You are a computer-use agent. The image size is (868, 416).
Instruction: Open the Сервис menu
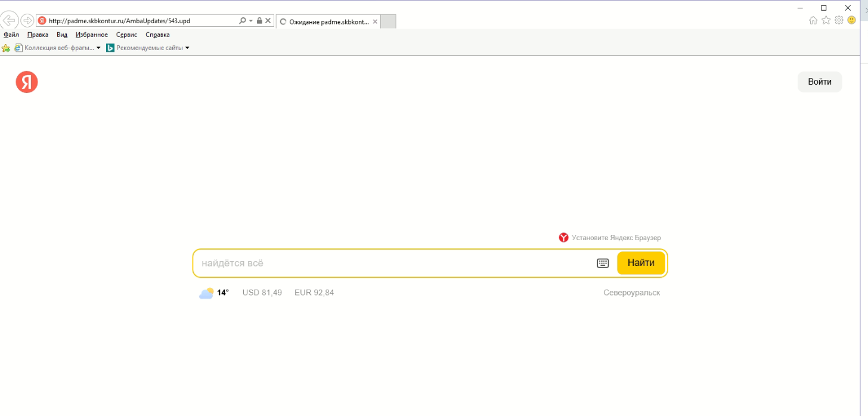tap(126, 35)
